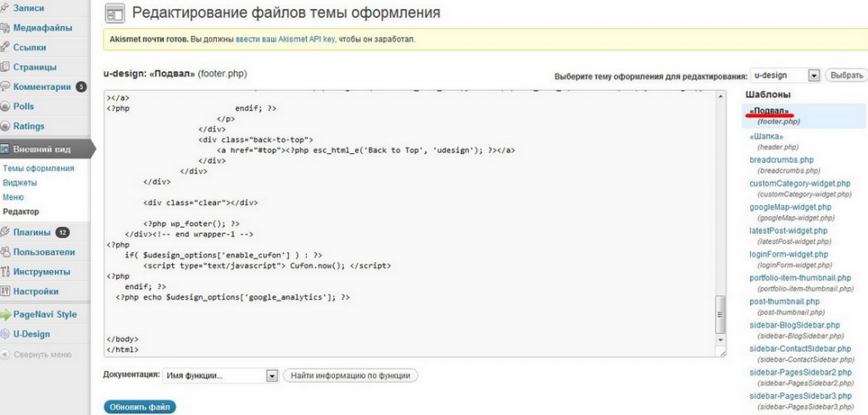Open Пользователи menu section
The height and width of the screenshot is (415, 868).
[x=44, y=252]
